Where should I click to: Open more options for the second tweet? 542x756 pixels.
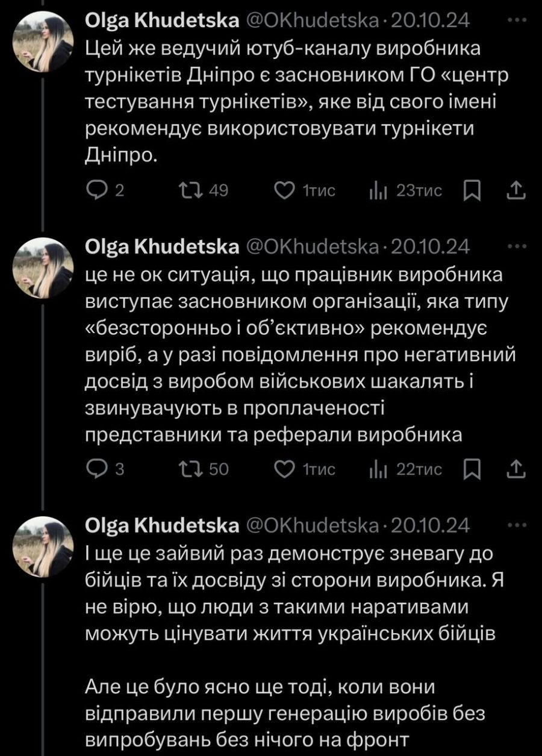click(x=517, y=247)
